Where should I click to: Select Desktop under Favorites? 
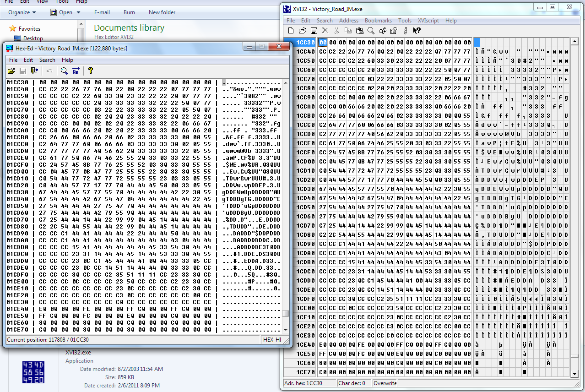(x=33, y=38)
